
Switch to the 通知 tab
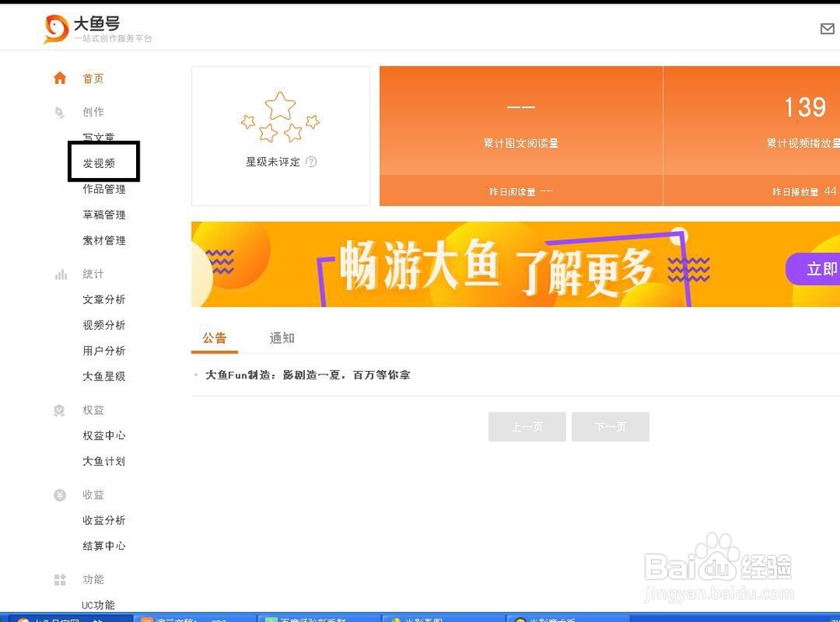281,338
